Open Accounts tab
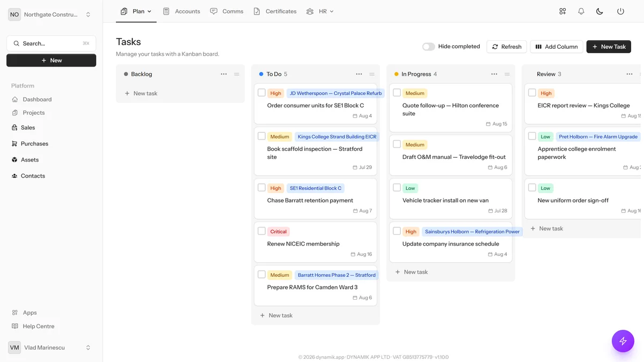 pyautogui.click(x=181, y=11)
